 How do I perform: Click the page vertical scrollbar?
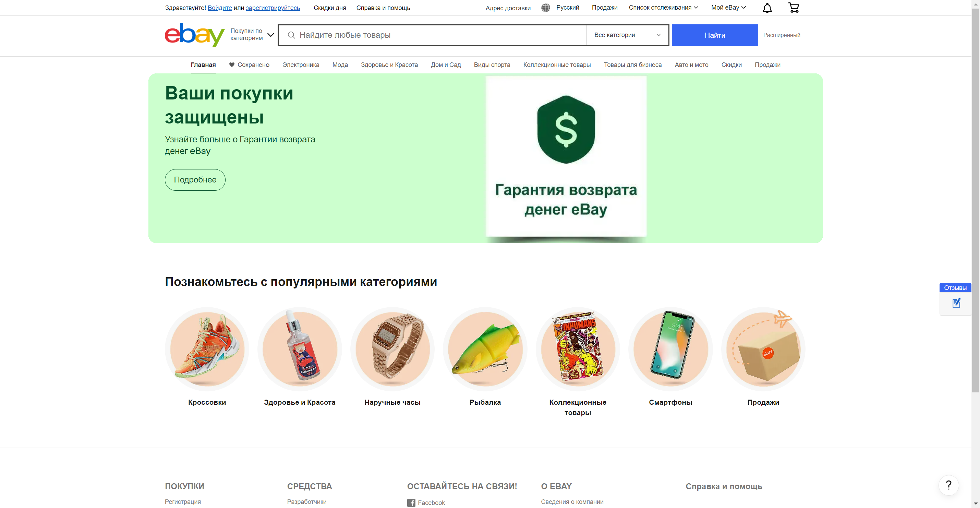point(976,198)
